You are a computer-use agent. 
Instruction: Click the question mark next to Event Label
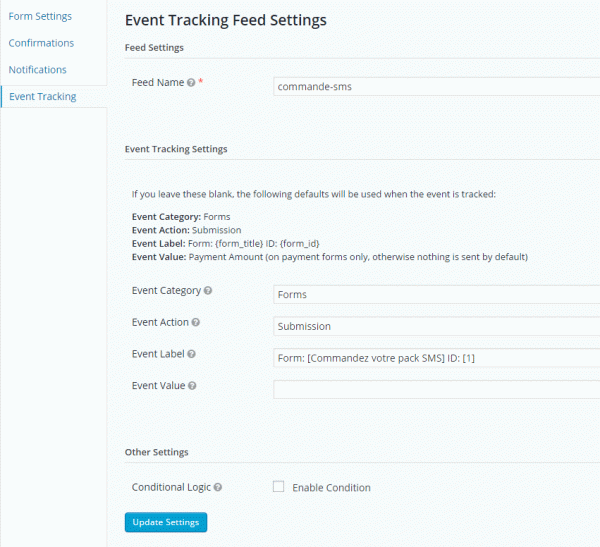click(191, 354)
